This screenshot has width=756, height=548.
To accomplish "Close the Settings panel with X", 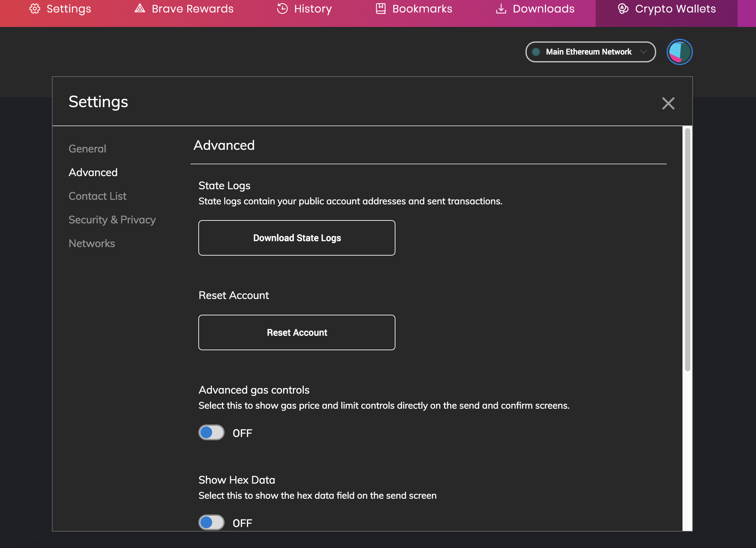I will point(668,103).
